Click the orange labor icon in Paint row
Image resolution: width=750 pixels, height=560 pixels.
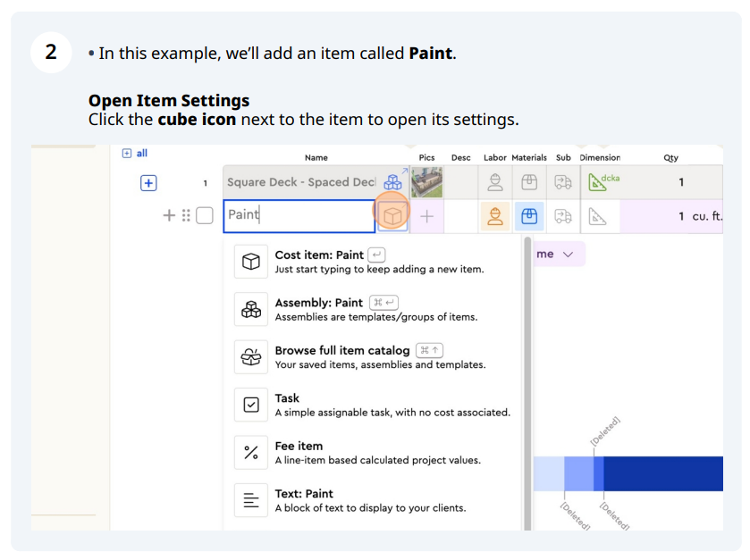[495, 216]
